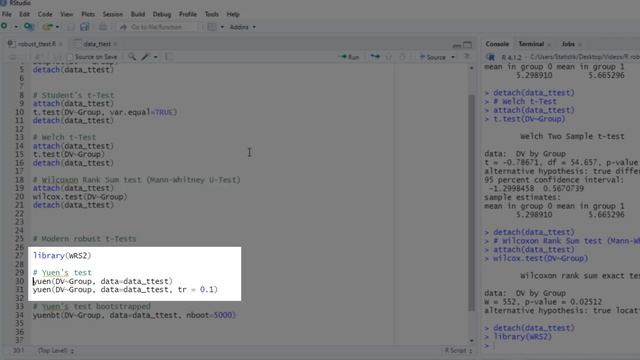Expand the recent files dropdown arrow
Screen dimensions: 640x360
tap(58, 27)
